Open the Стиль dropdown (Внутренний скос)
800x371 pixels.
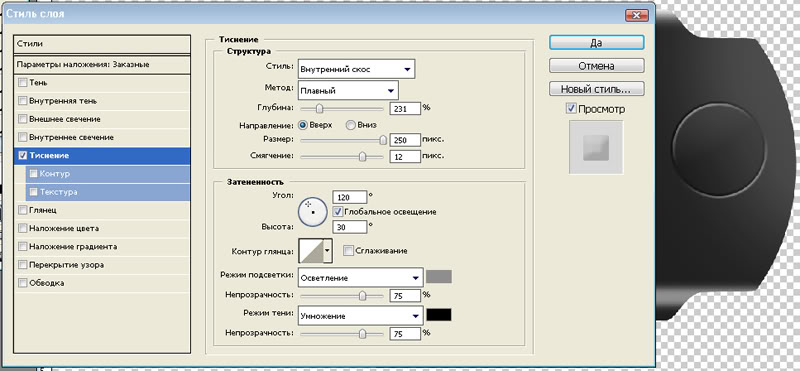click(356, 69)
